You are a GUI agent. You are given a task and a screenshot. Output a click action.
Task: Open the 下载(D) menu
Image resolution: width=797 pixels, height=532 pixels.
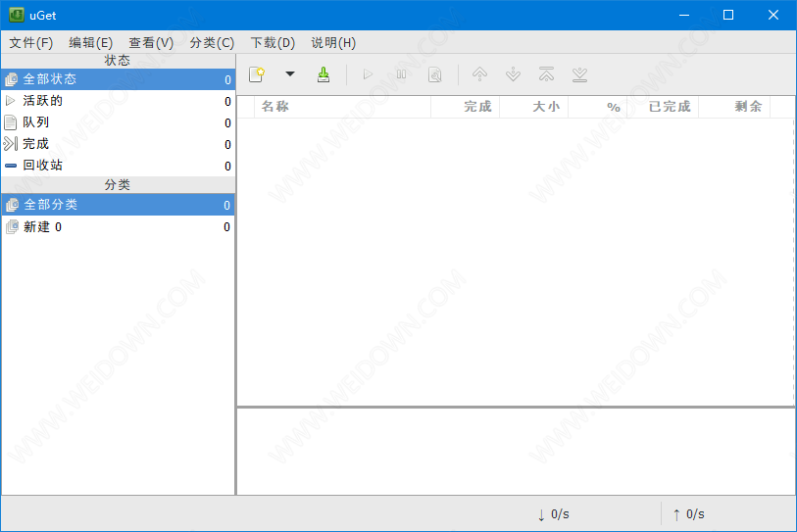pos(273,43)
